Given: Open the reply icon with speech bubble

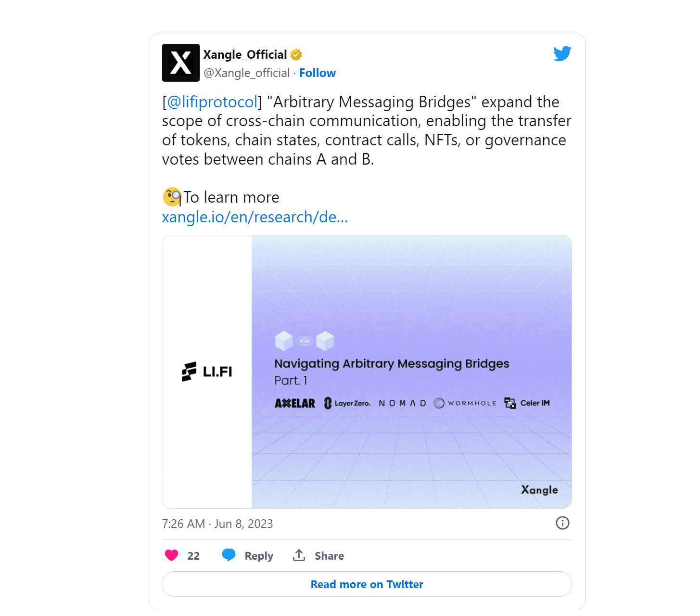Looking at the screenshot, I should point(229,555).
